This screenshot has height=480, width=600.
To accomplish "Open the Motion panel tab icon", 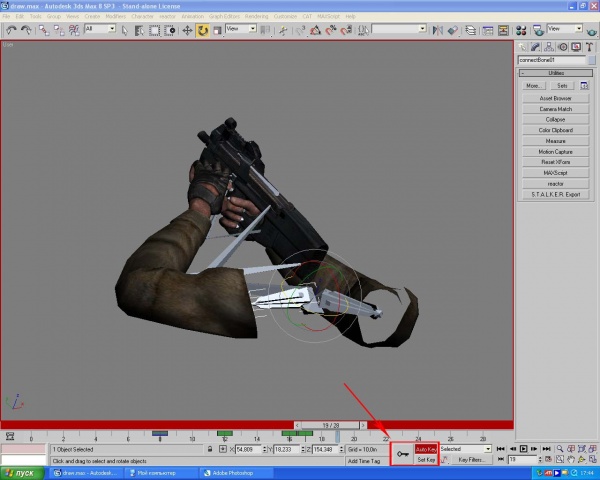I will click(x=563, y=46).
